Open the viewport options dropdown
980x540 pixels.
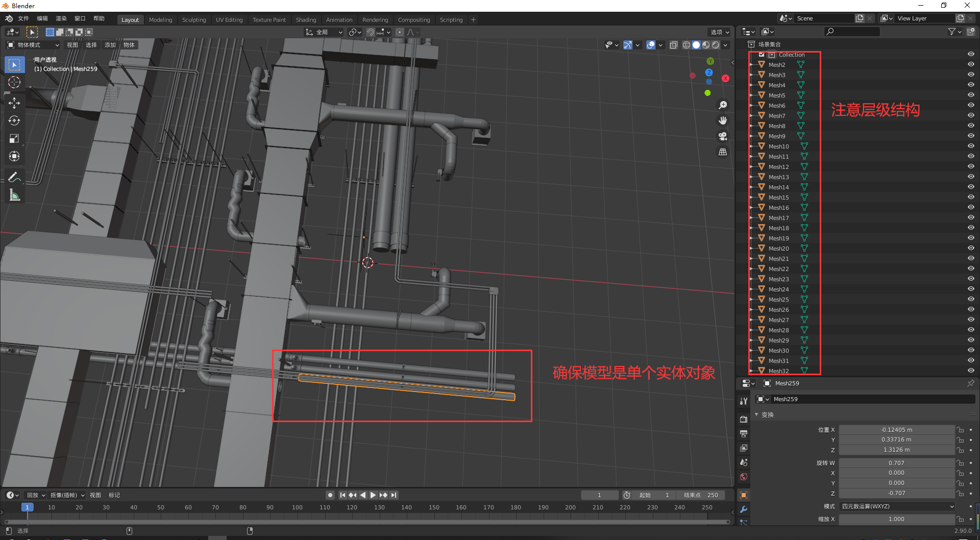pos(720,32)
